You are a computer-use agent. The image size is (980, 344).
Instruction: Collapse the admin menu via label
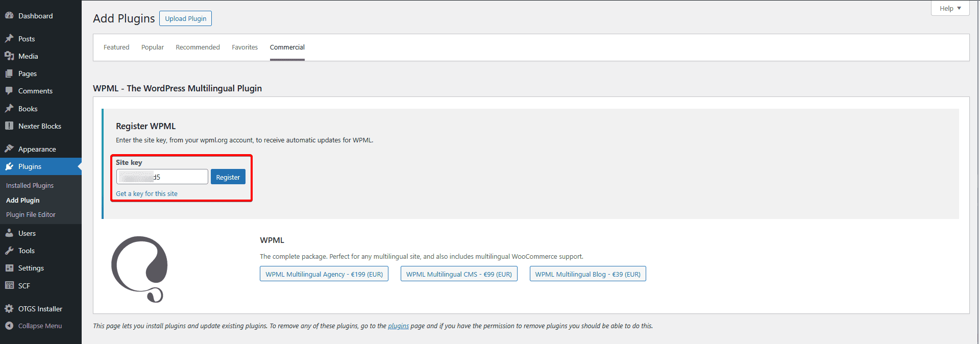(40, 326)
